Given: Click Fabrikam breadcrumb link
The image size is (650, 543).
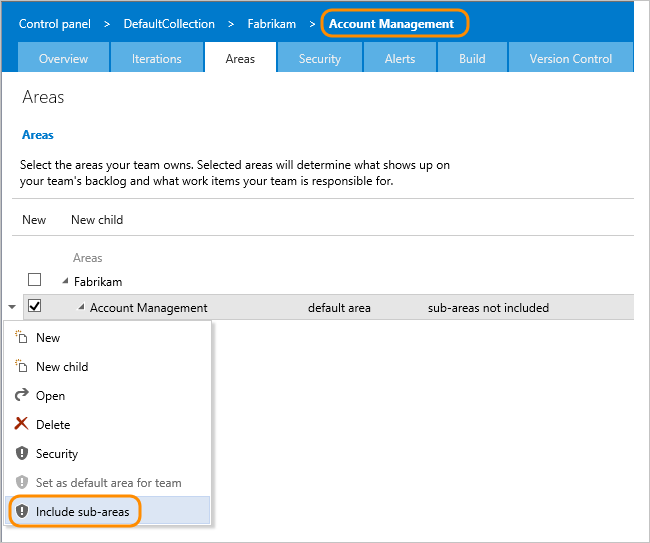Looking at the screenshot, I should pyautogui.click(x=272, y=24).
